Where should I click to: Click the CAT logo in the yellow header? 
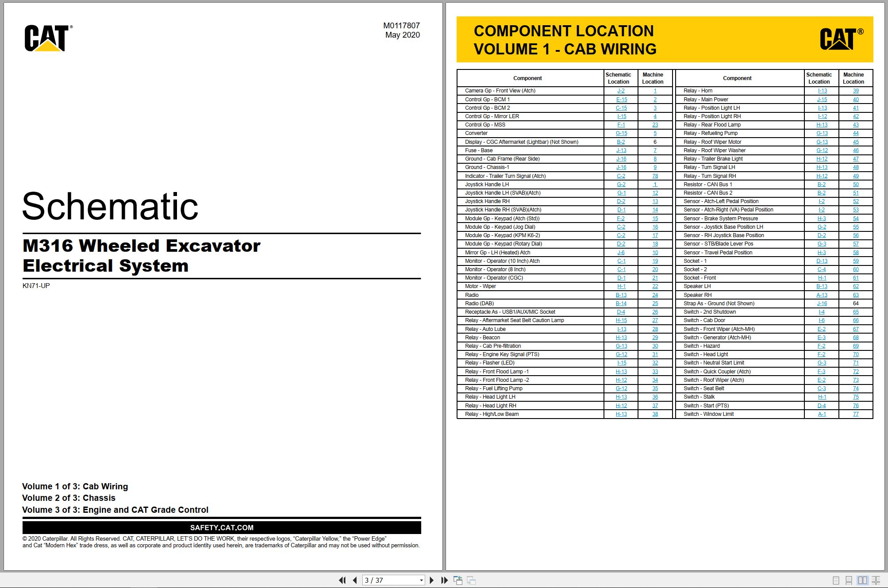click(x=841, y=39)
